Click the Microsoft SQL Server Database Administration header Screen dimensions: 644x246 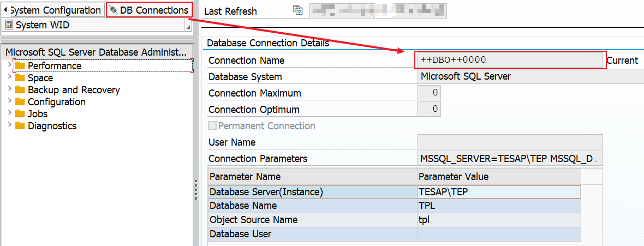[96, 52]
